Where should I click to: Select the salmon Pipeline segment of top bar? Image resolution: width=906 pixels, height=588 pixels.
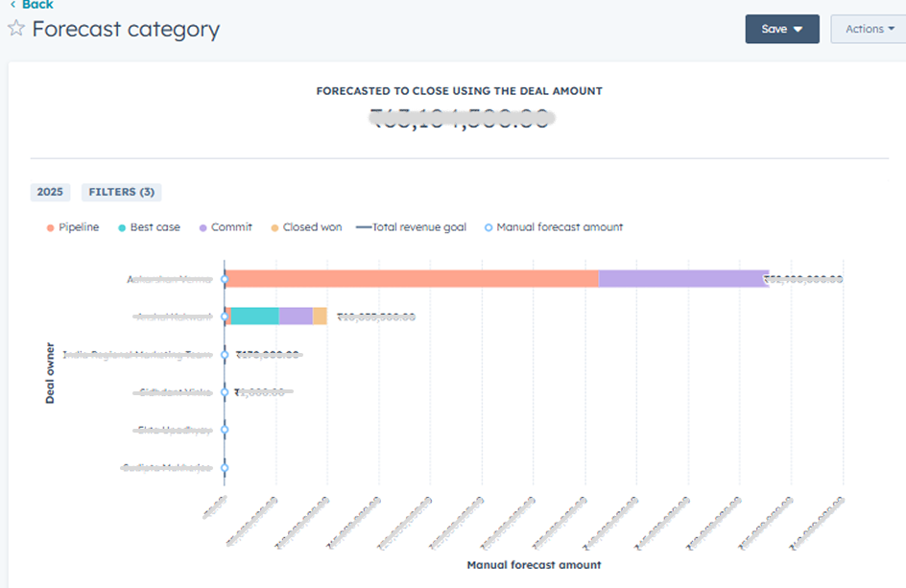pyautogui.click(x=411, y=279)
